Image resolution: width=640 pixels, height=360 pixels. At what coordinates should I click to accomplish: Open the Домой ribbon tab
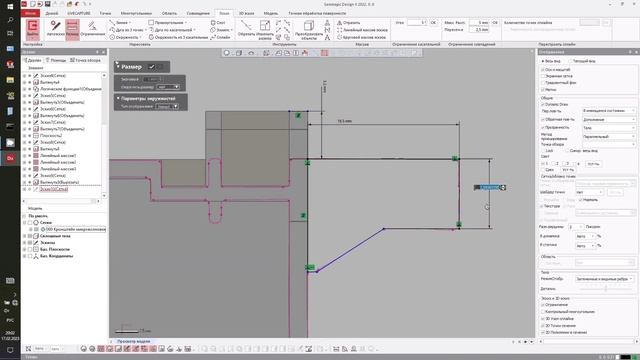[51, 13]
